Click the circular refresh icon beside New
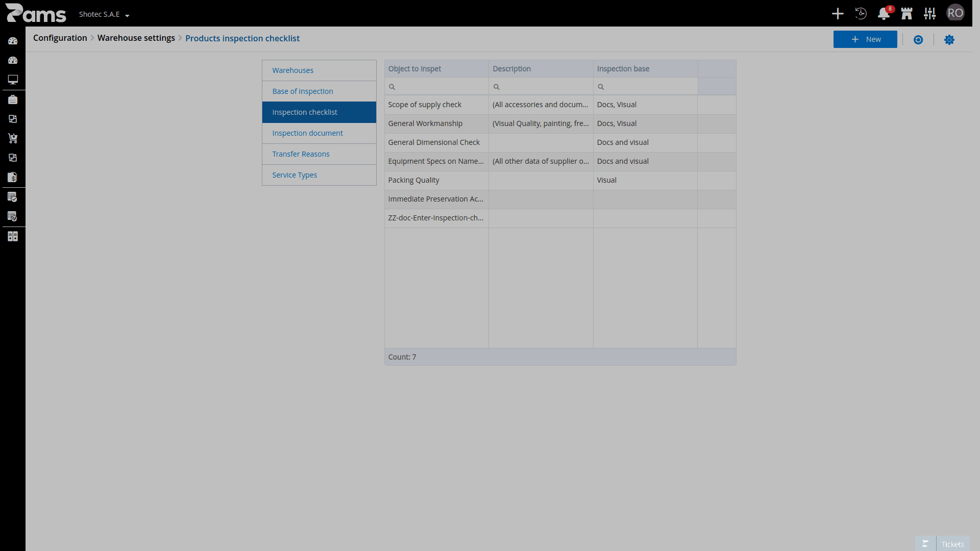 pyautogui.click(x=918, y=40)
